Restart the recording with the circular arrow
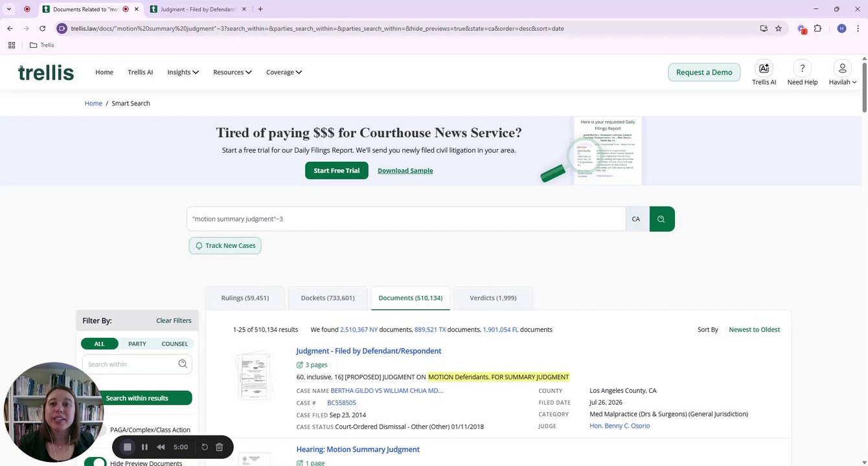The image size is (868, 466). [205, 447]
